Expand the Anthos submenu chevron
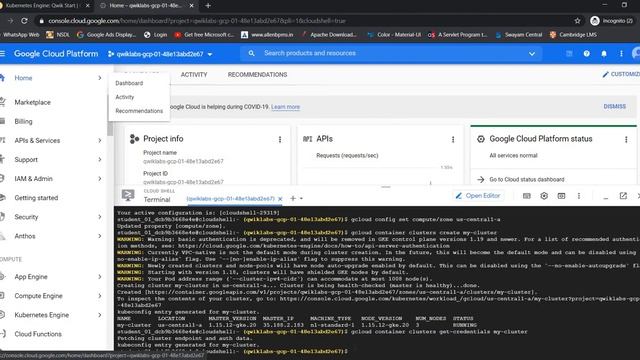This screenshot has width=640, height=360. (x=100, y=236)
